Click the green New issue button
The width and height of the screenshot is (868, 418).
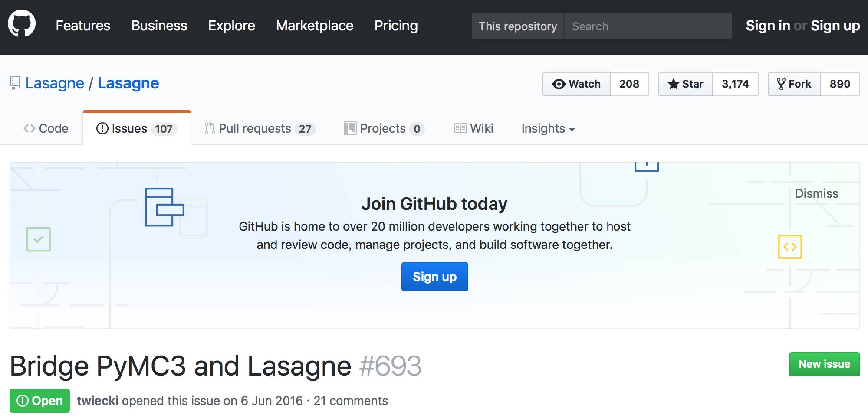pos(824,364)
